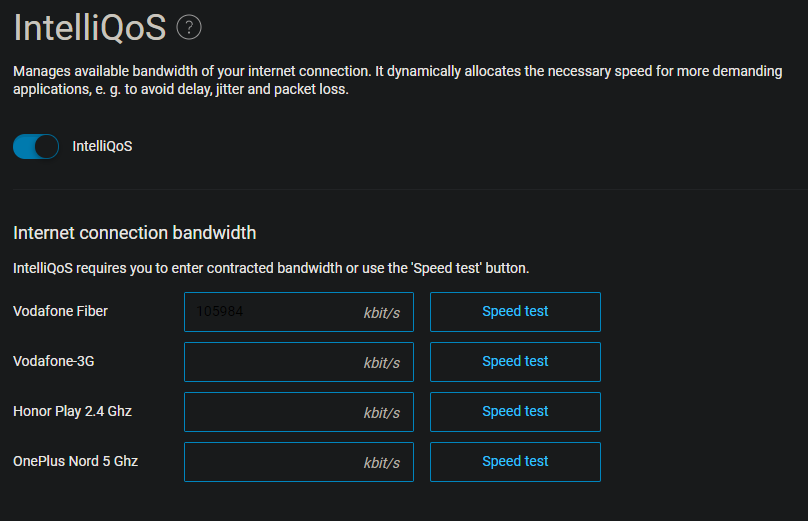Click the Honor Play 2.4 Ghz label
Viewport: 808px width, 521px height.
click(72, 411)
